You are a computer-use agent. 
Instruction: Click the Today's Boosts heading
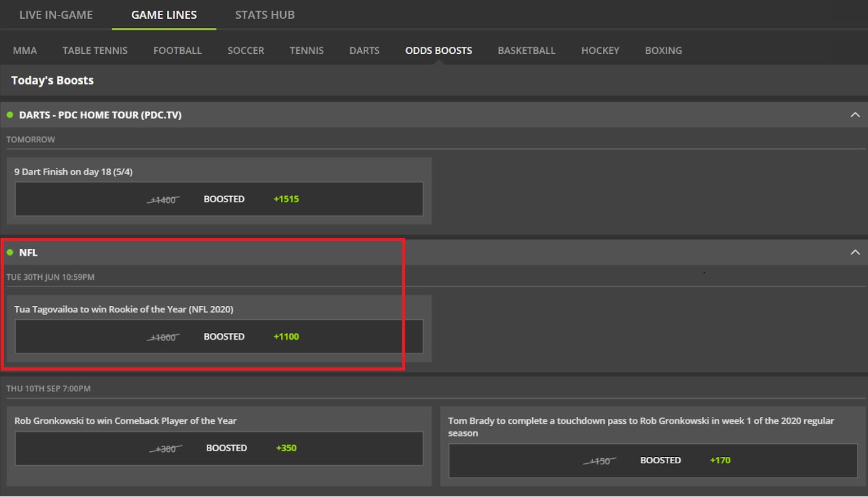53,80
